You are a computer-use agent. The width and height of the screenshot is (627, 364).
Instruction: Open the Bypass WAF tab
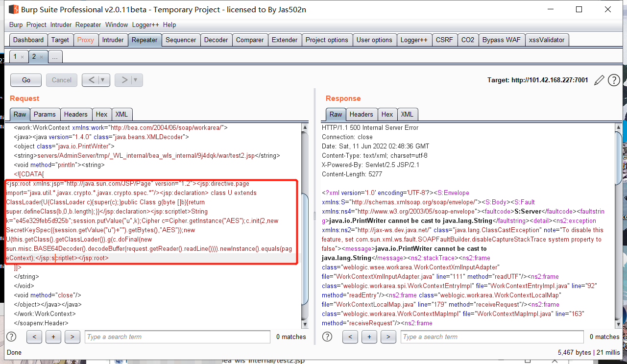click(x=502, y=40)
